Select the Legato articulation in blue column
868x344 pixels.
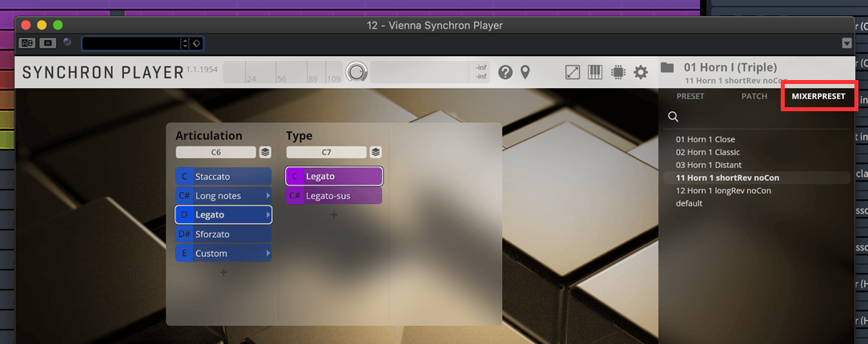(x=223, y=214)
